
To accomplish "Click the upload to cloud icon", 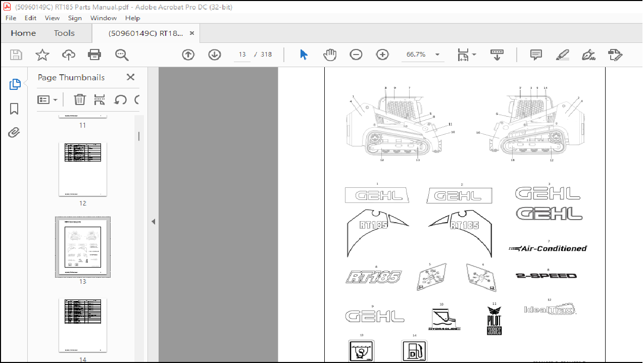I will [68, 55].
